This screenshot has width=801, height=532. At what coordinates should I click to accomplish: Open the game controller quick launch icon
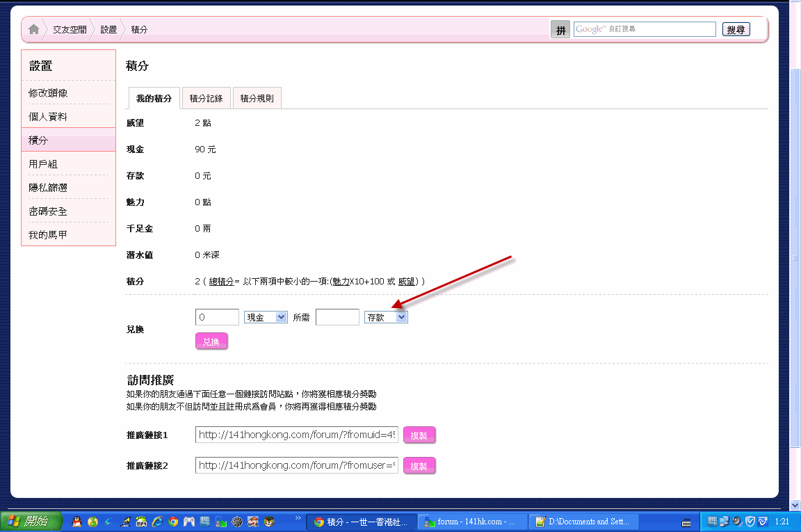(189, 522)
